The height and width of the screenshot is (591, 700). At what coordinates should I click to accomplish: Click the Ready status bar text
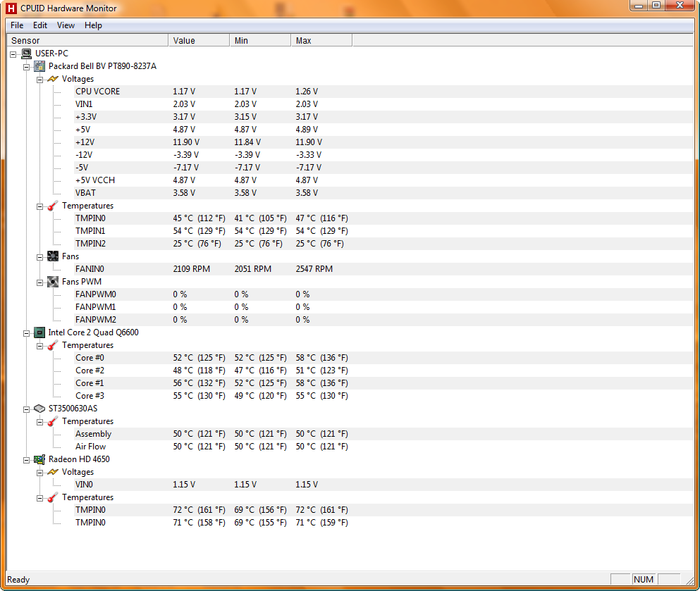coord(18,580)
